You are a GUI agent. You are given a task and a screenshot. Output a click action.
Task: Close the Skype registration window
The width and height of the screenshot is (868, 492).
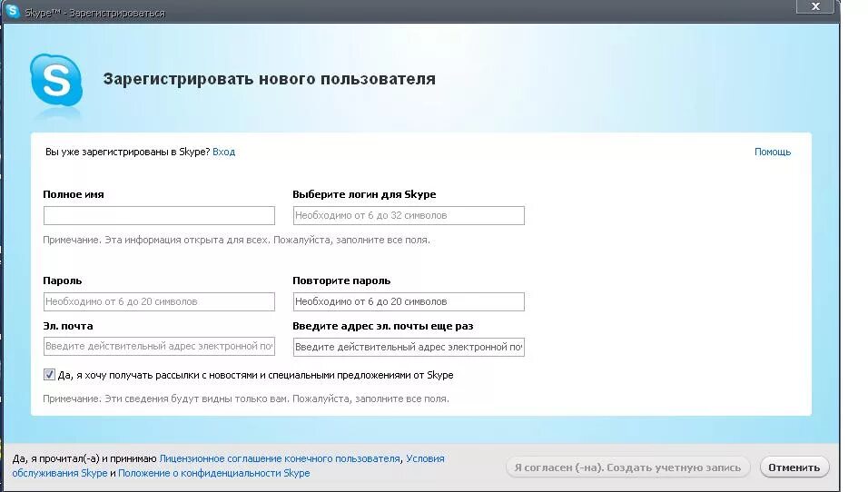(815, 6)
